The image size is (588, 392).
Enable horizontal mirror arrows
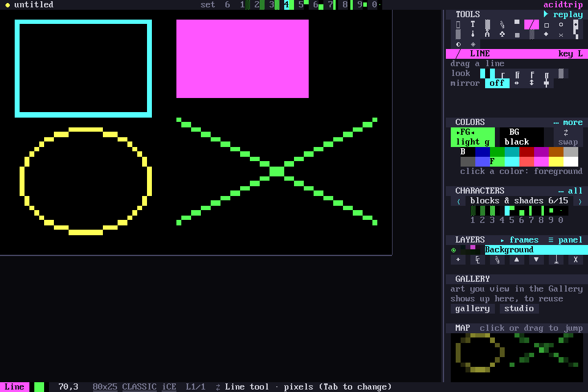point(517,83)
